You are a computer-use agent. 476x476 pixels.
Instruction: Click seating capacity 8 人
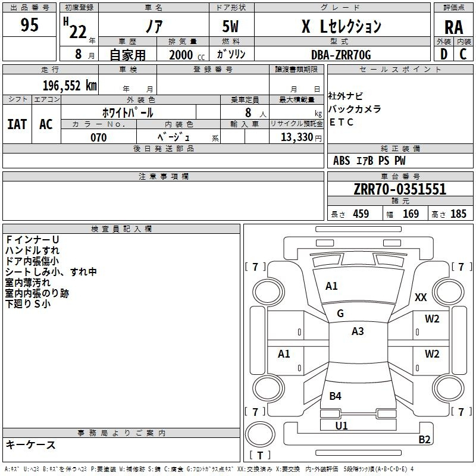point(256,112)
